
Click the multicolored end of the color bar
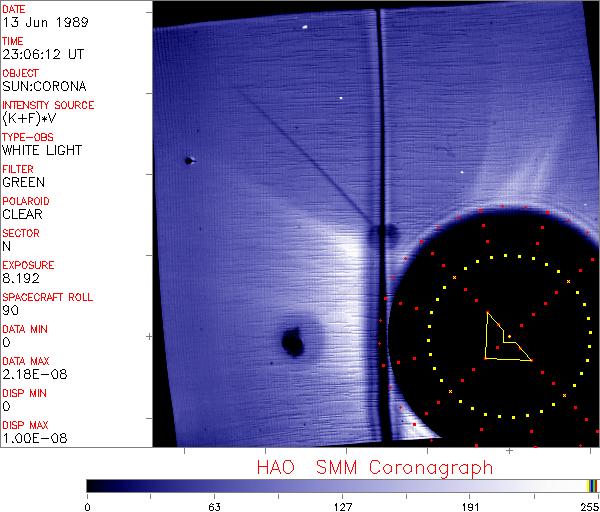point(592,485)
